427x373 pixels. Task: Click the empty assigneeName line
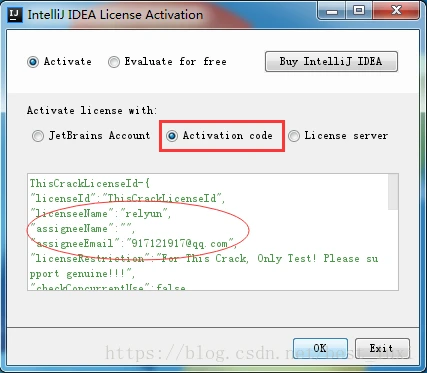point(83,229)
